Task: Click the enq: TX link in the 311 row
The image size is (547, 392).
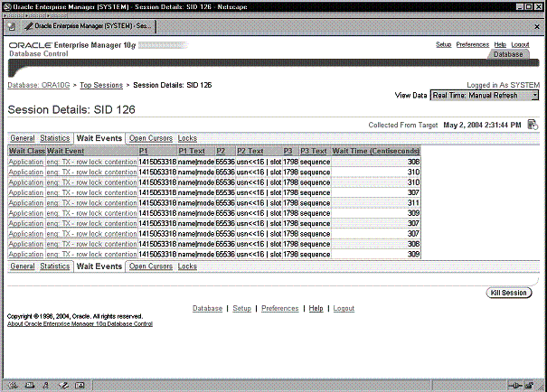Action: tap(91, 203)
